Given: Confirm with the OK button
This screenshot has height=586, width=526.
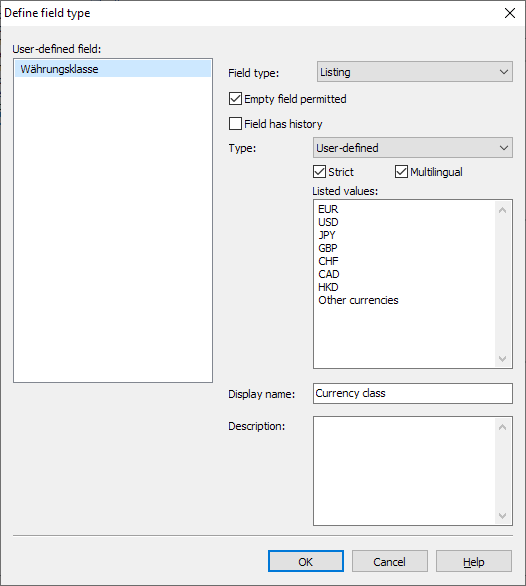Looking at the screenshot, I should (306, 561).
